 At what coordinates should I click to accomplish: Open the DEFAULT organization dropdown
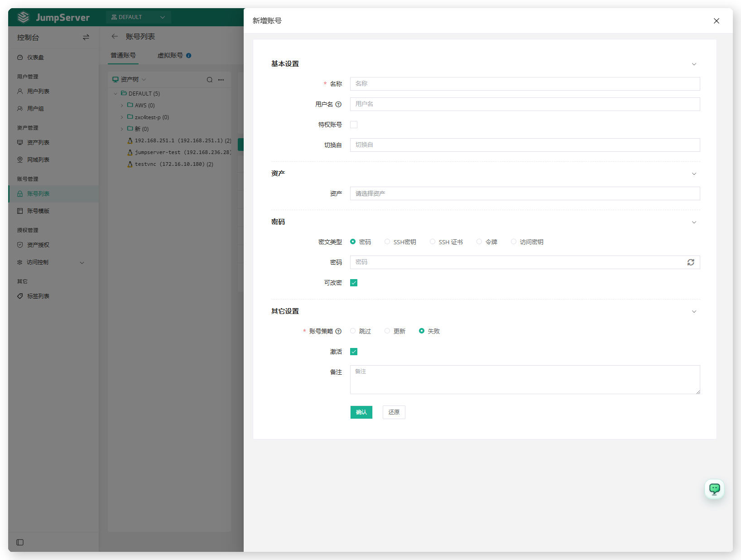(138, 17)
